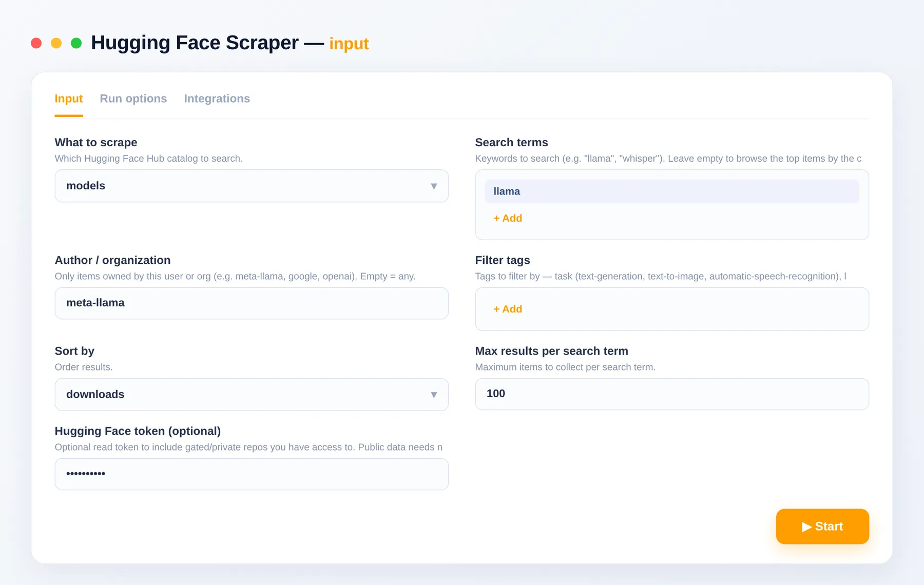Viewport: 924px width, 585px height.
Task: Click the red close window dot
Action: pos(36,43)
